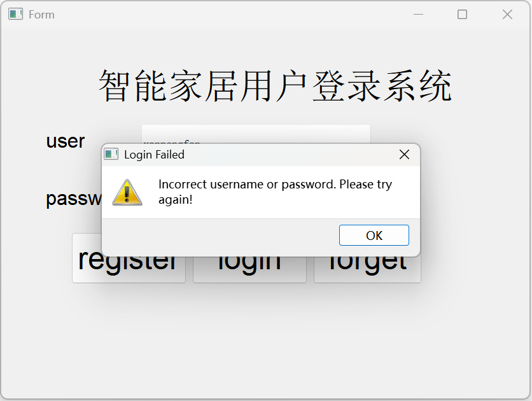The image size is (532, 401).
Task: Click empty area below the login buttons
Action: point(265,339)
